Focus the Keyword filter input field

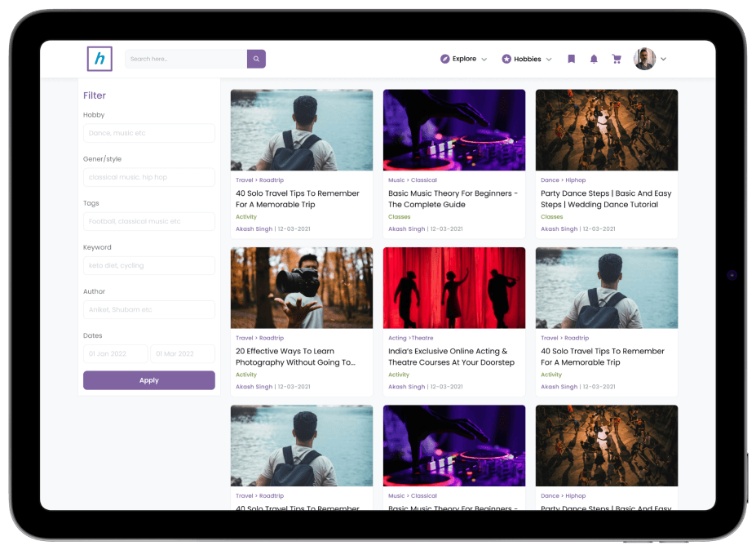click(149, 265)
